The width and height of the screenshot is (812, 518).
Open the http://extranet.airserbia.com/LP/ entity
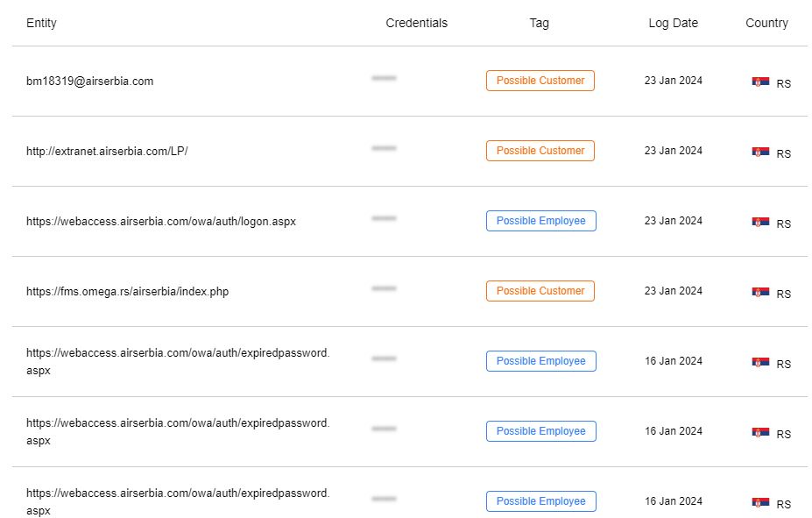tap(107, 152)
